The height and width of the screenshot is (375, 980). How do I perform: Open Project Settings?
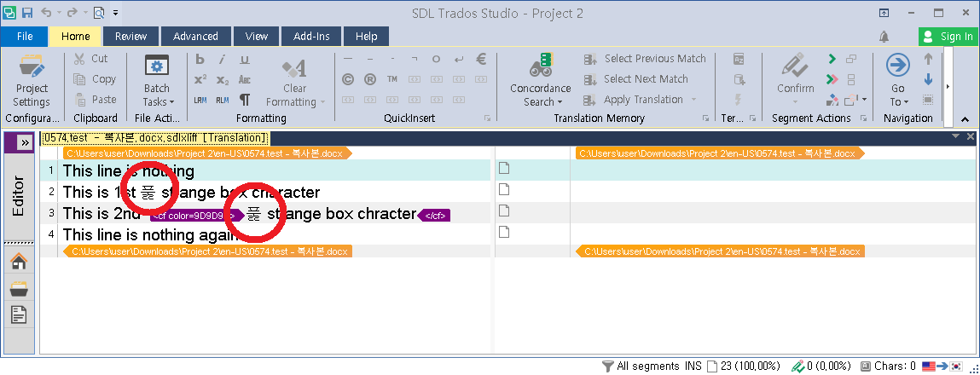32,81
